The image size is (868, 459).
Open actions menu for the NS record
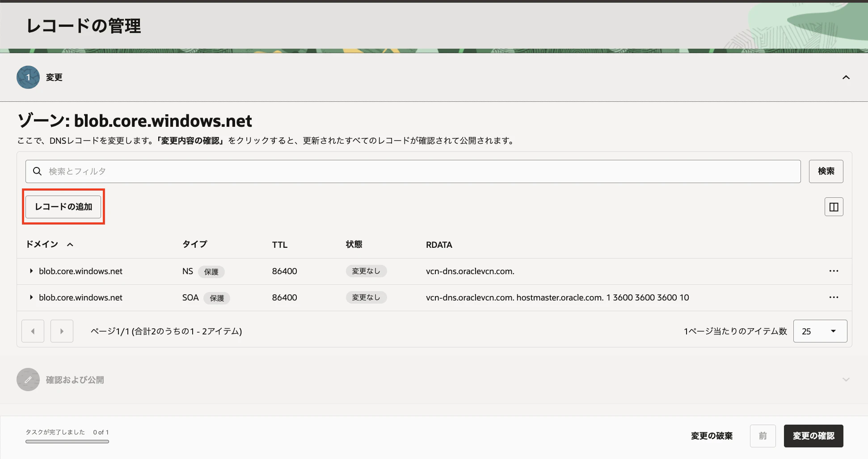pyautogui.click(x=834, y=271)
